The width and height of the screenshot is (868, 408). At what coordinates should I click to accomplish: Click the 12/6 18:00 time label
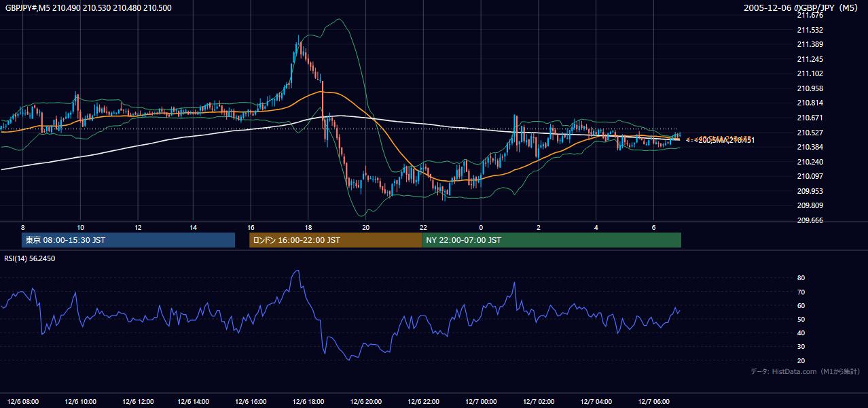309,401
